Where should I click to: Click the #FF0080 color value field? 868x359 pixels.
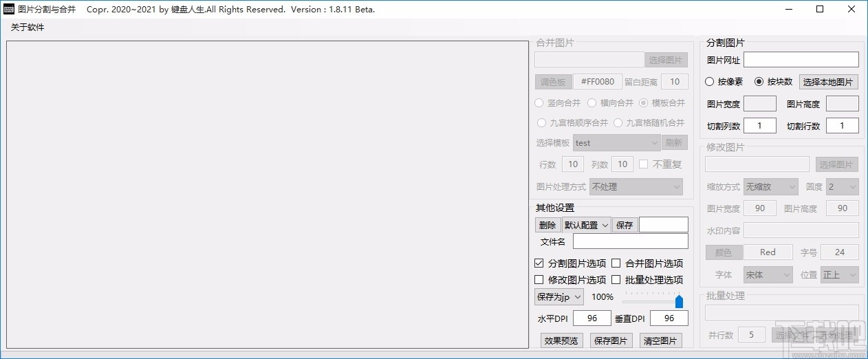(598, 82)
